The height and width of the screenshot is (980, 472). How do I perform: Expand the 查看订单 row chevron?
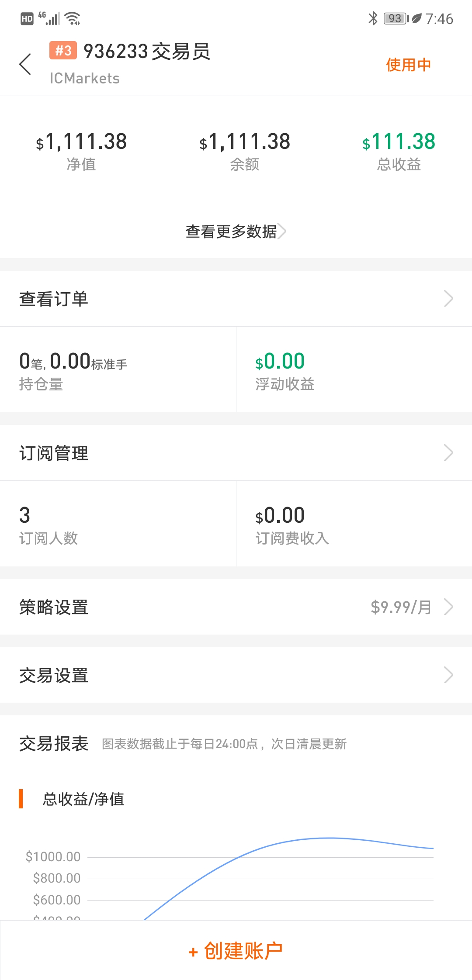click(x=448, y=299)
